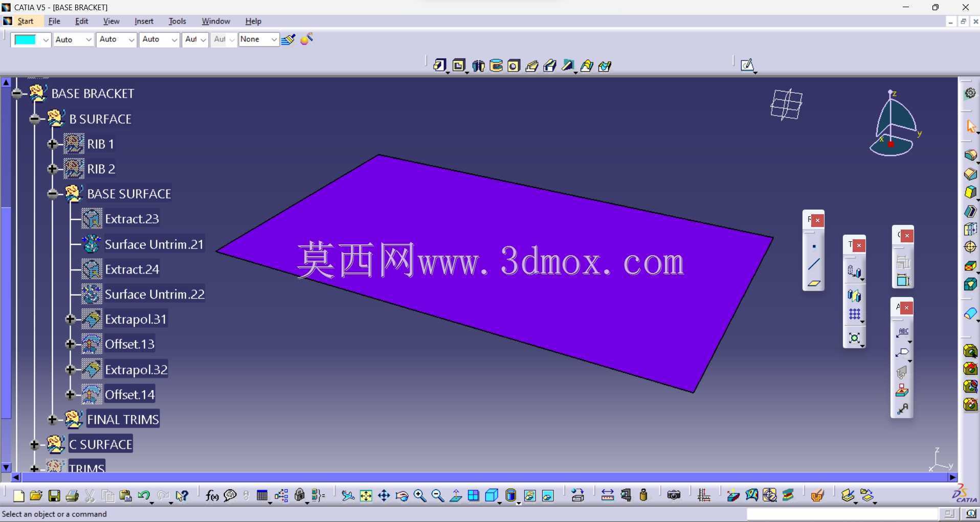Select Extrapol.32 in the tree
The height and width of the screenshot is (522, 980).
point(136,370)
